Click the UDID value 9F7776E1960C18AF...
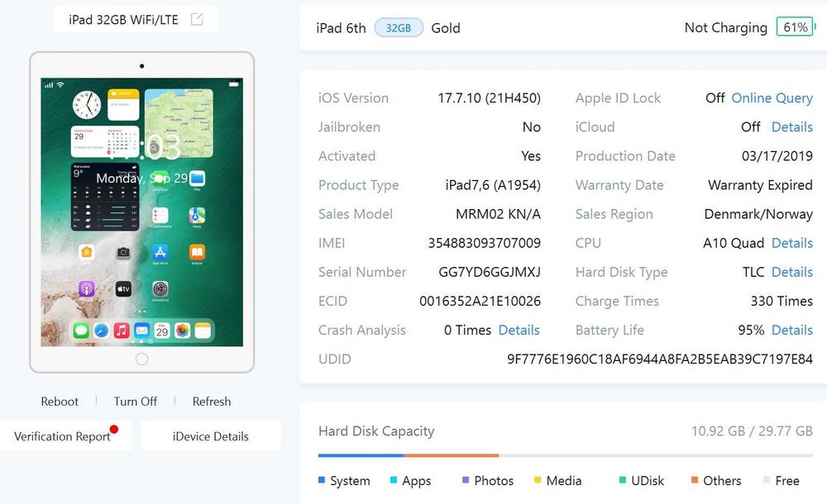This screenshot has height=504, width=827. click(660, 359)
